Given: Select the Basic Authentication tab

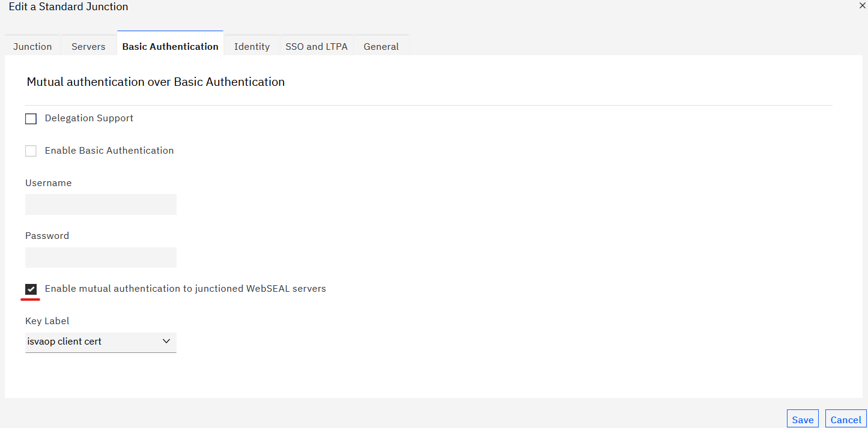Looking at the screenshot, I should pos(170,46).
